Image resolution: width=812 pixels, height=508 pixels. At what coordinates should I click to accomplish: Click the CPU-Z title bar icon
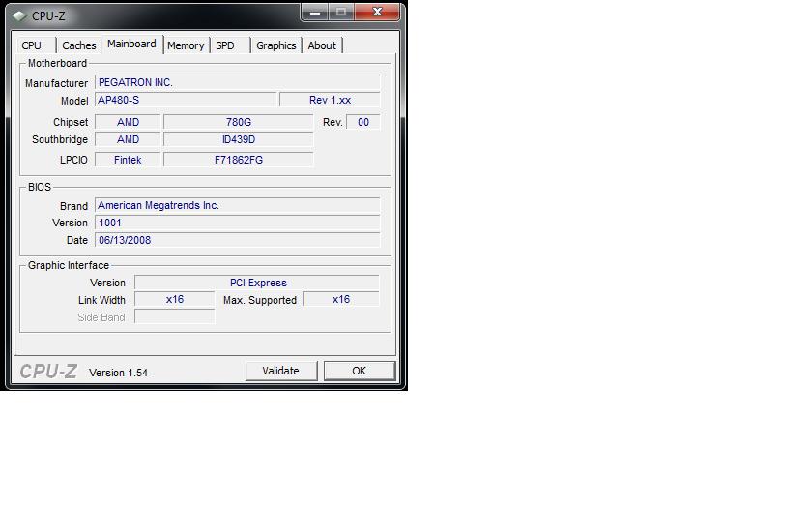(19, 16)
